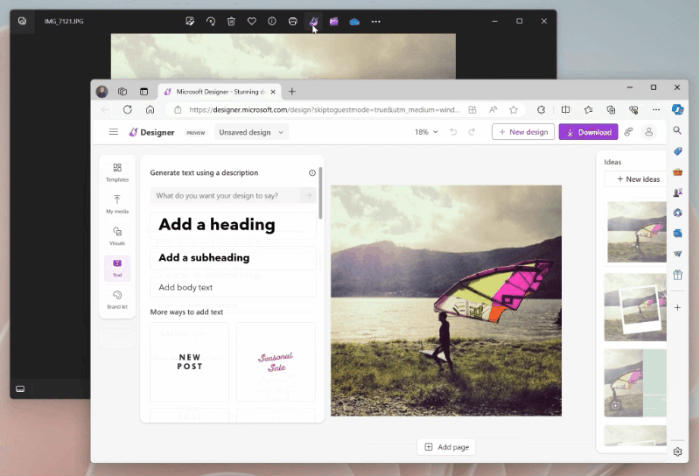Image resolution: width=699 pixels, height=476 pixels.
Task: Close the Microsoft Designer browser tab
Action: (273, 92)
